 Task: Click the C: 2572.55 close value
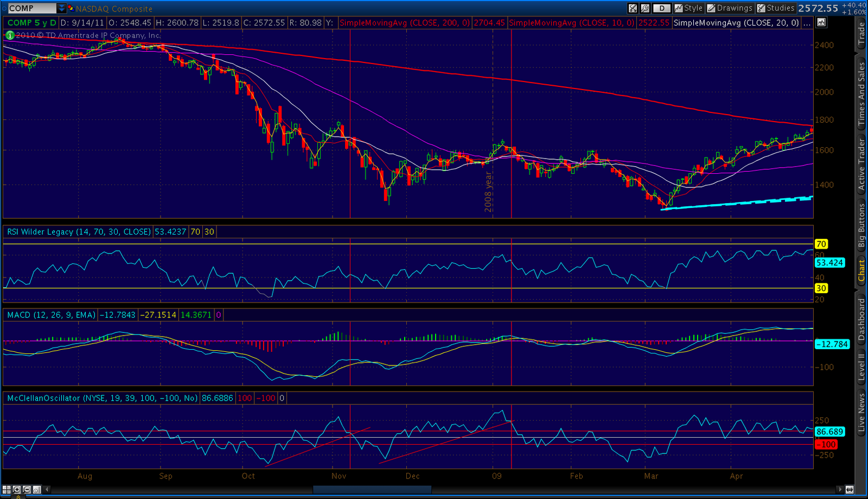click(264, 23)
